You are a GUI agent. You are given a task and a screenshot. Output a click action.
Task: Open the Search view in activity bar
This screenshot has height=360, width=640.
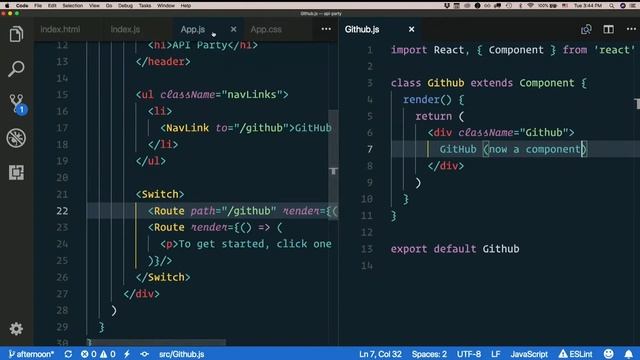point(16,69)
